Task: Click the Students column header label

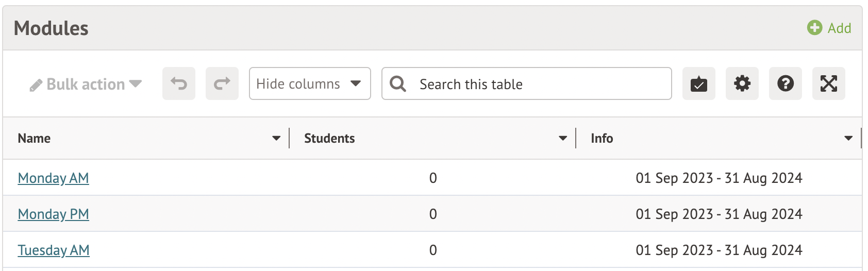Action: (x=329, y=138)
